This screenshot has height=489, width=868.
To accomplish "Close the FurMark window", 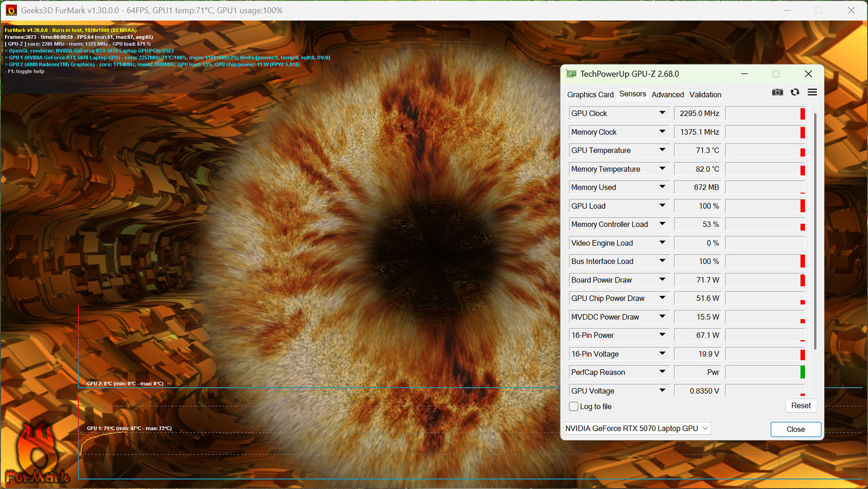I will [x=851, y=10].
